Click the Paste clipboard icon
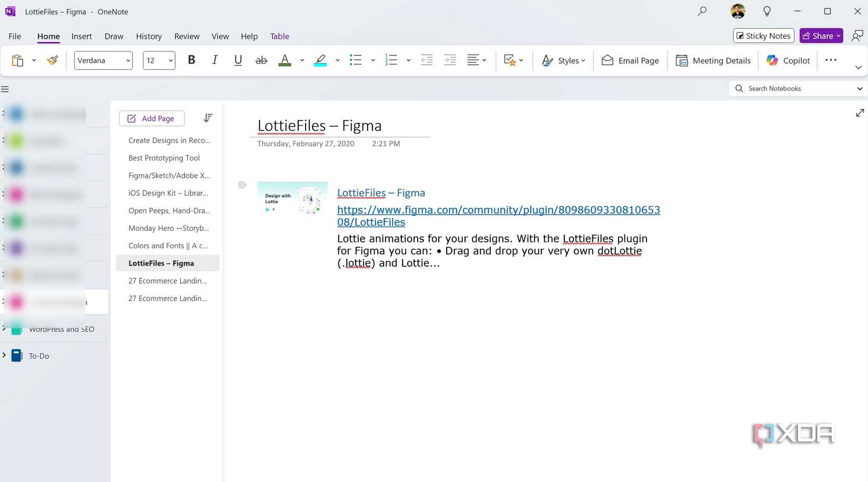This screenshot has width=868, height=482. coord(17,61)
